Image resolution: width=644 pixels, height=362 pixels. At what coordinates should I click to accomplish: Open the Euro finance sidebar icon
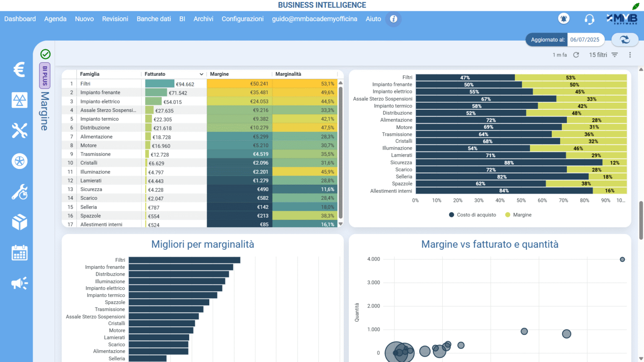coord(19,70)
